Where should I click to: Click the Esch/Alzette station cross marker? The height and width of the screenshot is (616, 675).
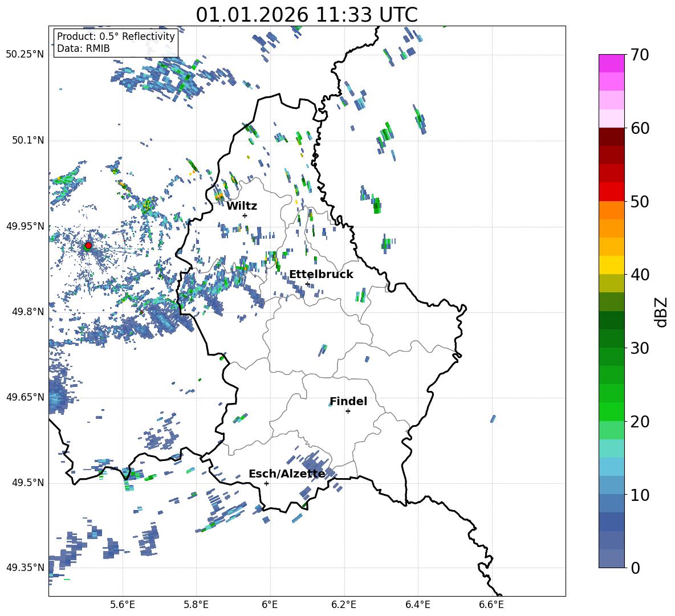pyautogui.click(x=266, y=483)
